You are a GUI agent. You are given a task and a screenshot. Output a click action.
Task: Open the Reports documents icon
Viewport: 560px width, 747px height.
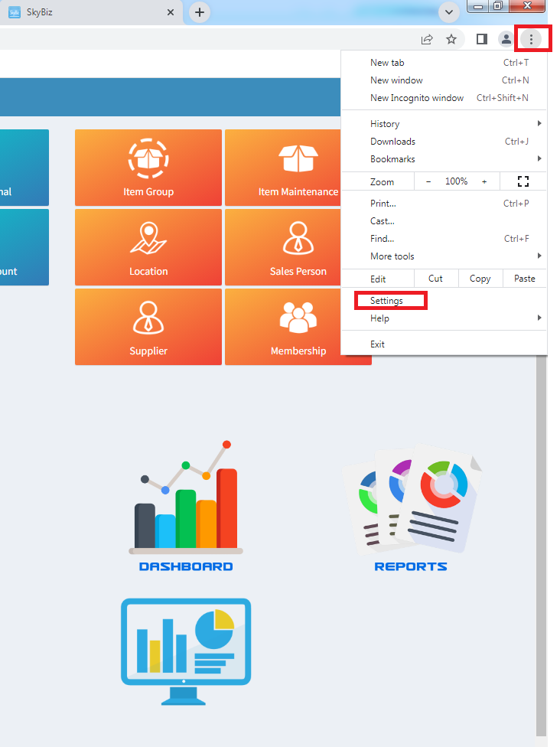[x=411, y=507]
